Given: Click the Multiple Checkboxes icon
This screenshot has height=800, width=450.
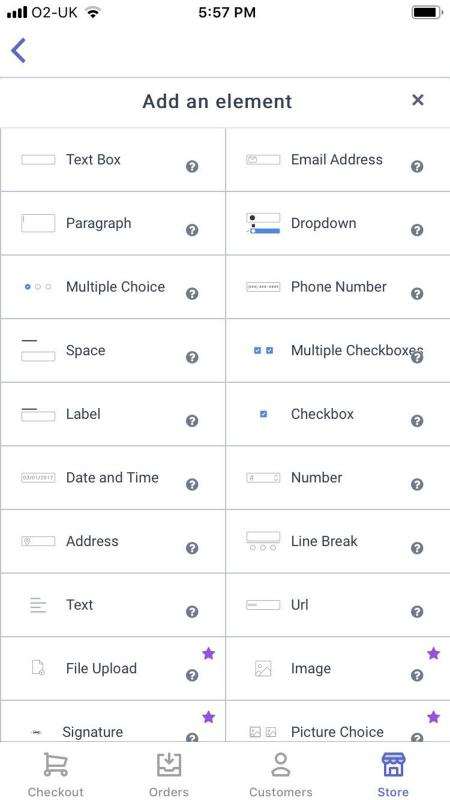Looking at the screenshot, I should [263, 351].
